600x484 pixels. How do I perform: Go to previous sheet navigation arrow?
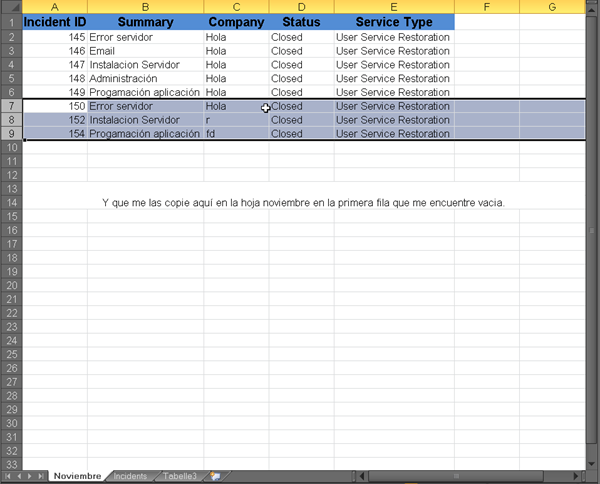19,476
